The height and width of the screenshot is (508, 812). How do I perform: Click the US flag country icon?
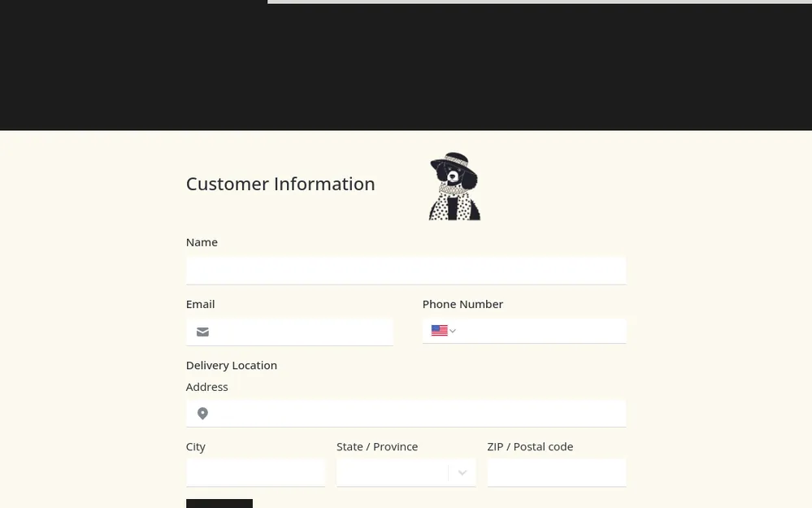point(439,331)
